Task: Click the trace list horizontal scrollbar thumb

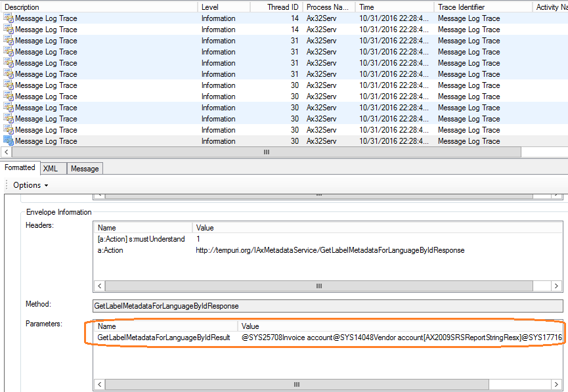Action: pos(266,152)
